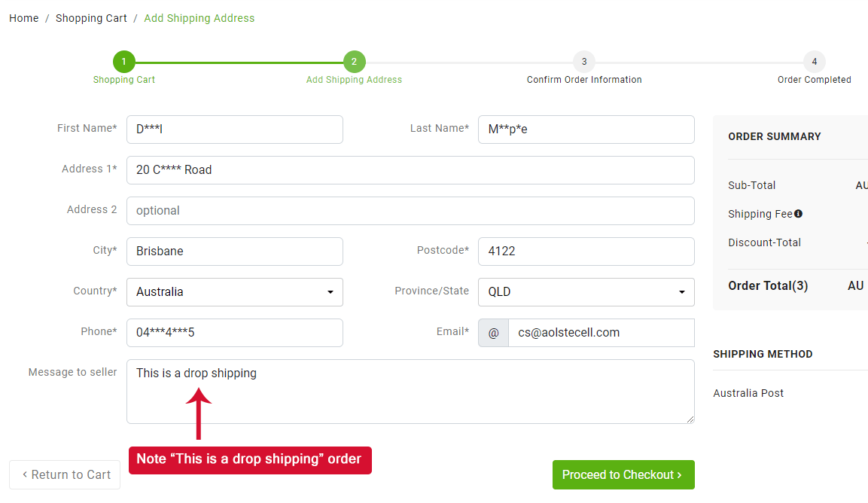Click the Shipping Fee info icon
This screenshot has height=503, width=868.
click(x=798, y=214)
